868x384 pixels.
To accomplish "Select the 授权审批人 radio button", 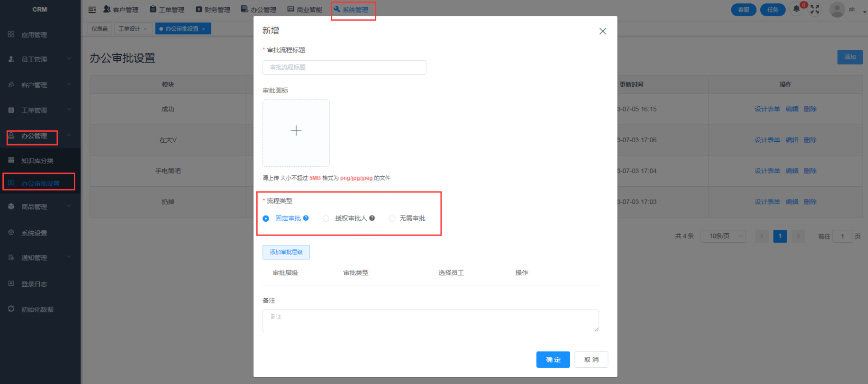I will coord(326,218).
